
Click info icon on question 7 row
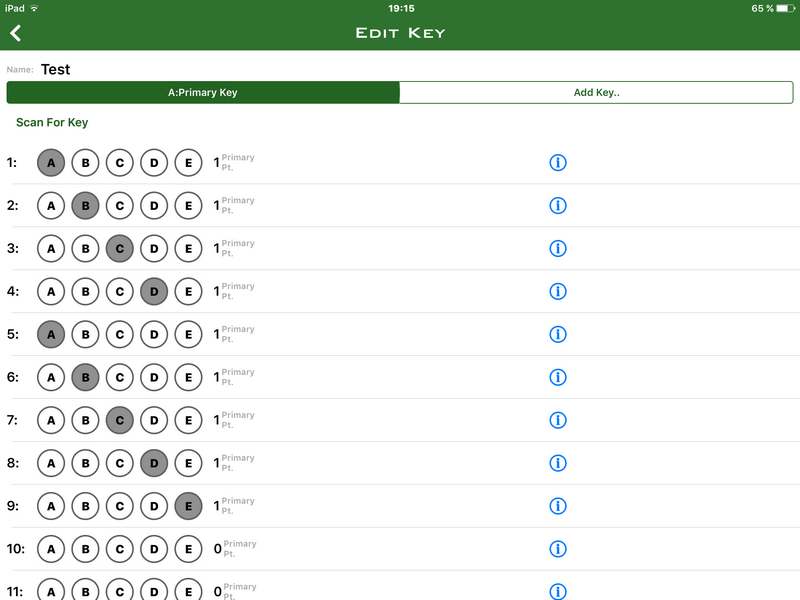coord(558,420)
